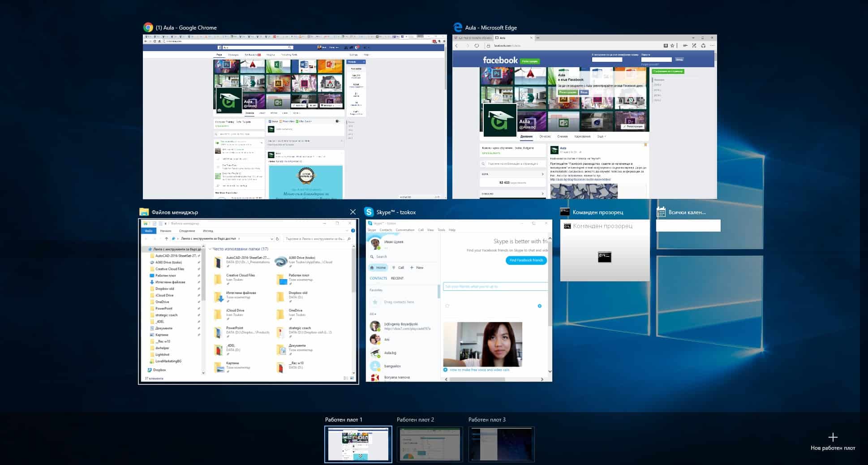This screenshot has width=868, height=465.
Task: Select Creative Cloud Files in file manager sidebar
Action: click(x=169, y=269)
